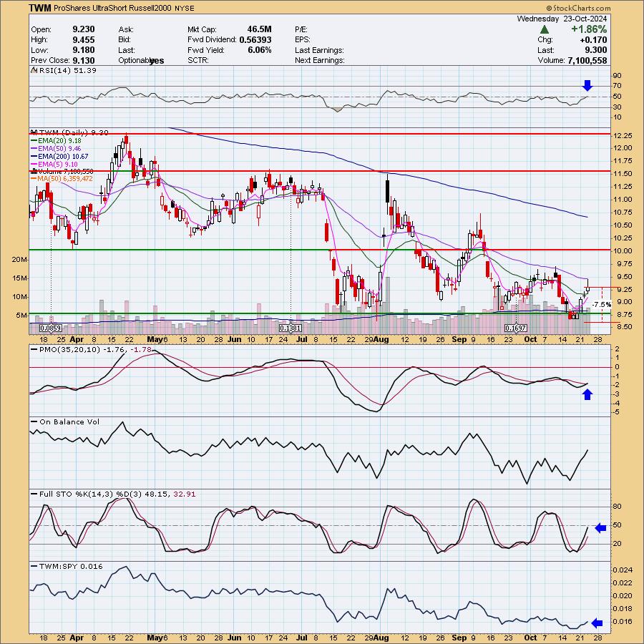Click the 0.1697 dividend marker label
Viewport: 644px width, 644px height.
515,328
